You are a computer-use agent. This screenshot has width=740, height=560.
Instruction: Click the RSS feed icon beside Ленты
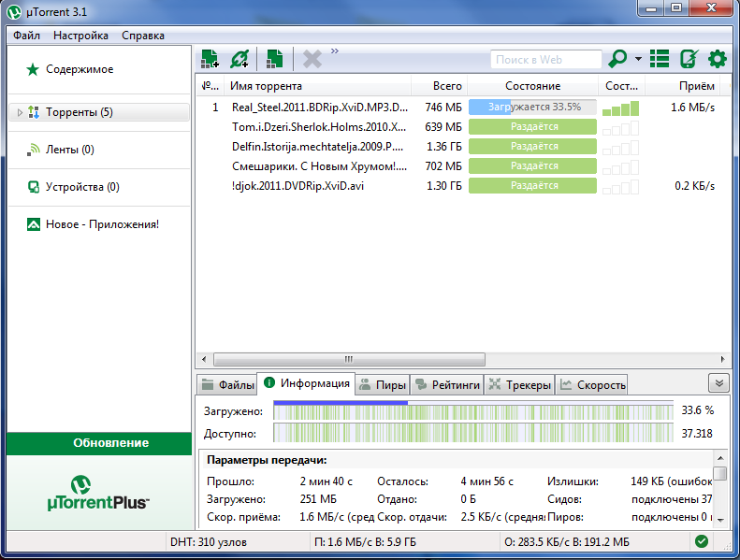(34, 150)
